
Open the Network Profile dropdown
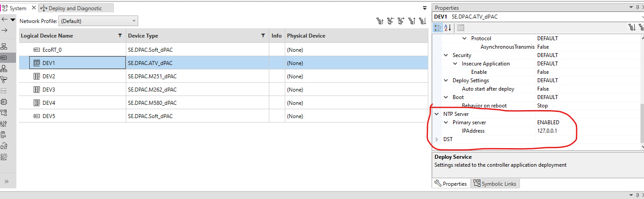(x=98, y=21)
